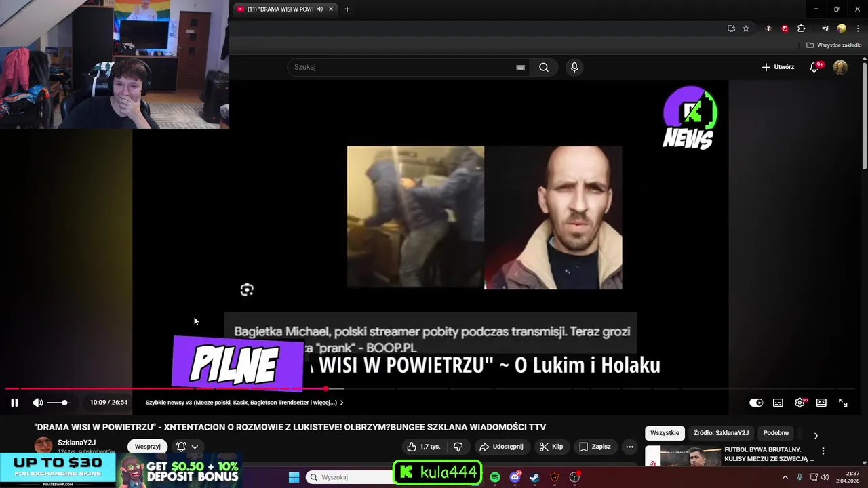Dislike the video

click(458, 447)
